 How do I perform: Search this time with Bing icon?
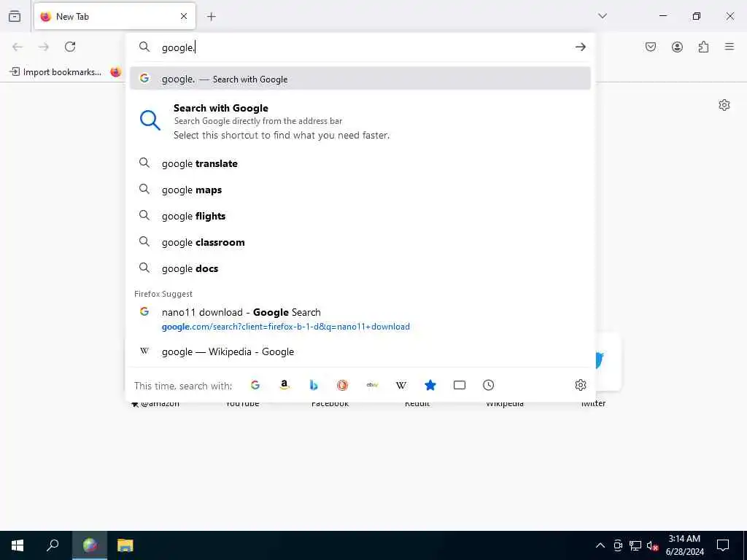(x=314, y=385)
